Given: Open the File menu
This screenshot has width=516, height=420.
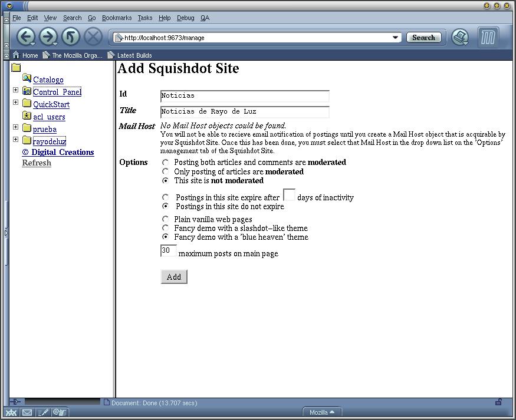Looking at the screenshot, I should (17, 18).
